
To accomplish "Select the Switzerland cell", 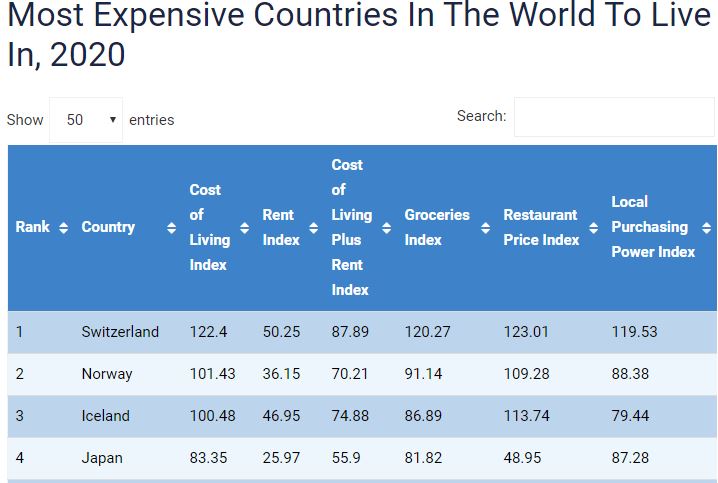I will [120, 332].
